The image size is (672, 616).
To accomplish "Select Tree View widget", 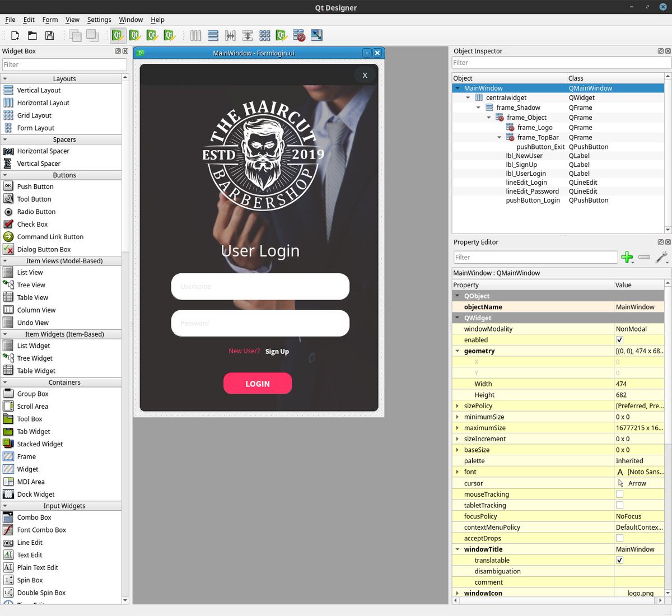I will [31, 285].
